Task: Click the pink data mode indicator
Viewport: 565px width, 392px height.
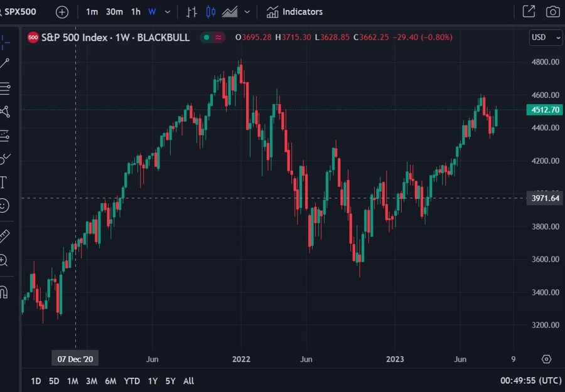Action: coord(218,38)
